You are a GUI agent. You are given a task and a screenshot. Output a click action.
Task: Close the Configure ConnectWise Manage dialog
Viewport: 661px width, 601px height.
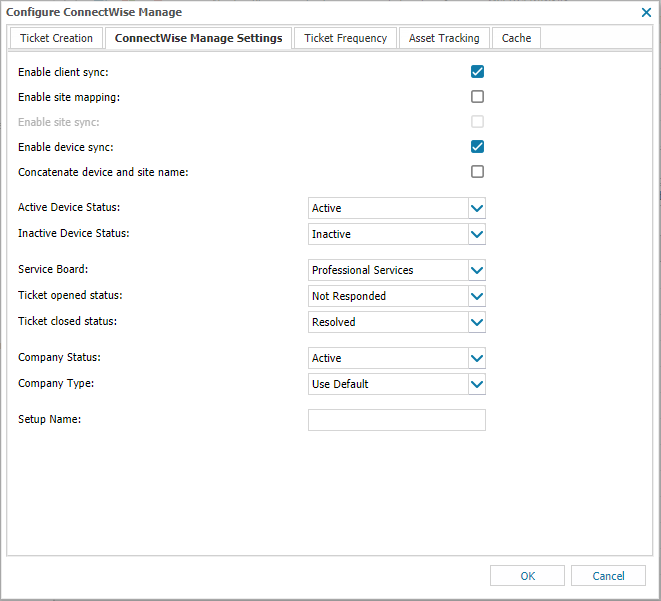tap(646, 12)
